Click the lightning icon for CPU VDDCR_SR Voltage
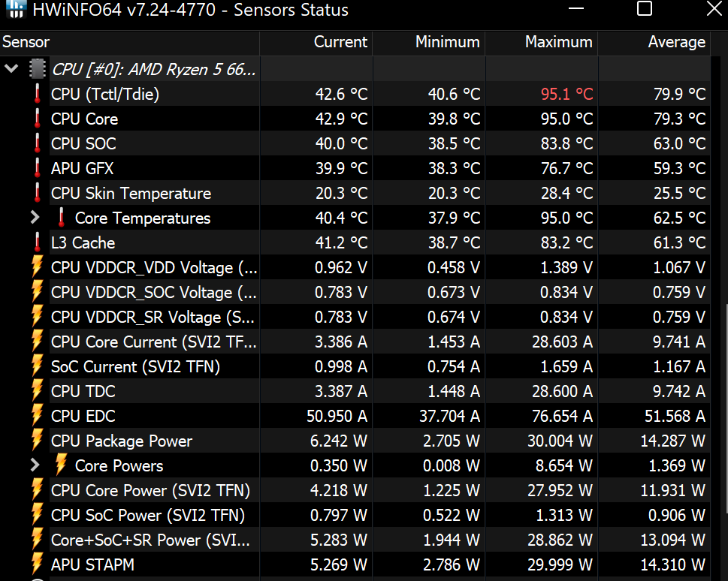The height and width of the screenshot is (581, 728). 37,317
